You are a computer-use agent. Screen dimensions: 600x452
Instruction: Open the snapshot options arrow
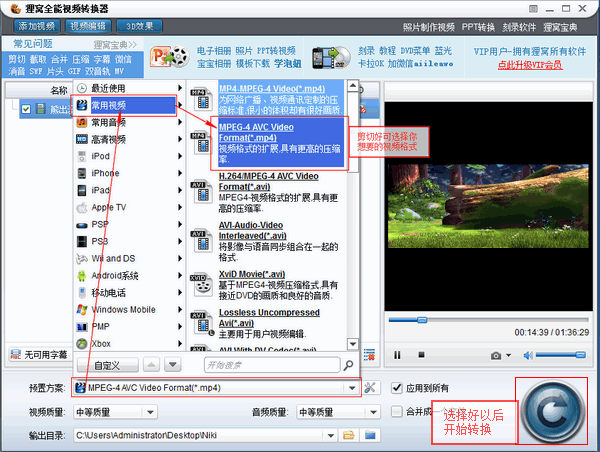509,356
